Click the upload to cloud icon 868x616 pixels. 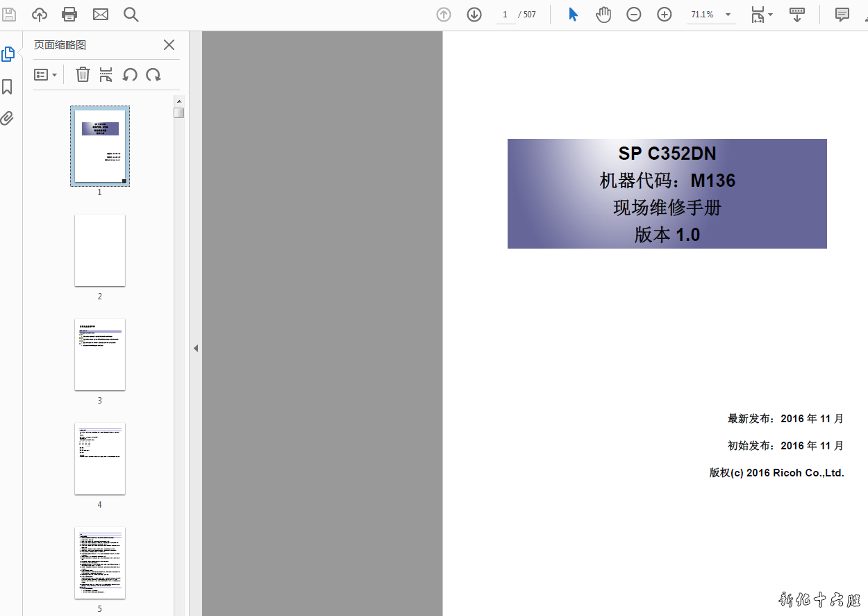tap(40, 15)
